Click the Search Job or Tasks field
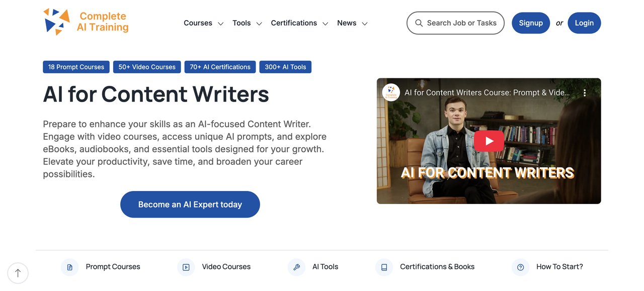The image size is (644, 291). (x=455, y=23)
